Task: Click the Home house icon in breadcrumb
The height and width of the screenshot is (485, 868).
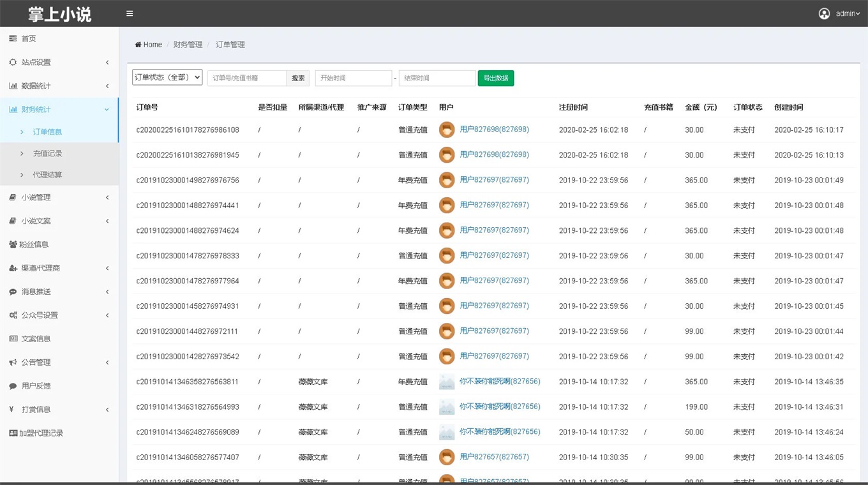Action: (x=138, y=45)
